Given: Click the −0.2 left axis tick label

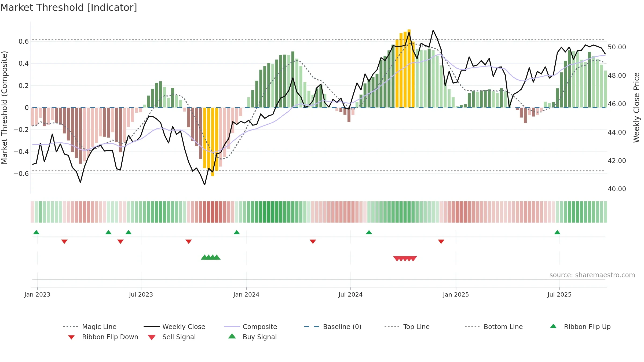Looking at the screenshot, I should point(21,130).
